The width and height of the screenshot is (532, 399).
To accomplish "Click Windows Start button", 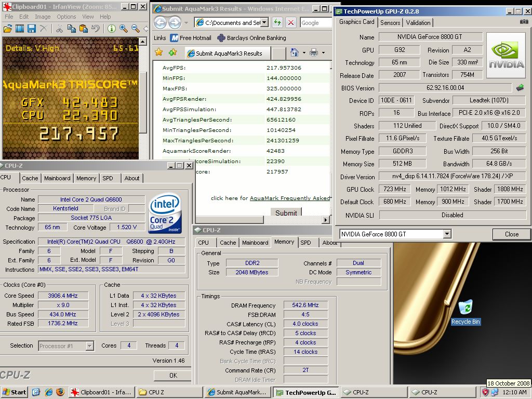I will [x=14, y=392].
